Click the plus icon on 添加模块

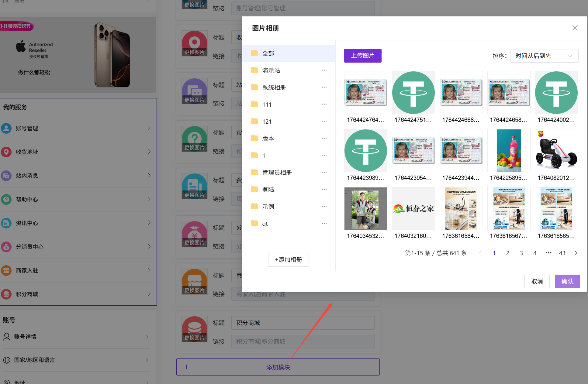[186, 367]
